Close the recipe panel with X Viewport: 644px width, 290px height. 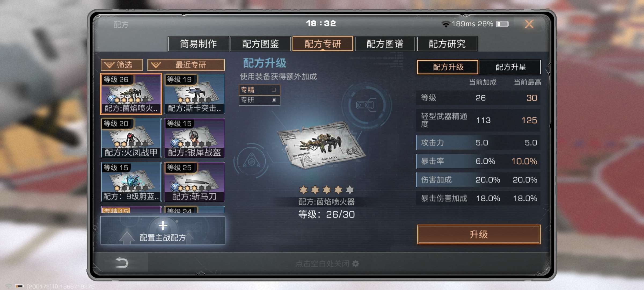pos(529,24)
